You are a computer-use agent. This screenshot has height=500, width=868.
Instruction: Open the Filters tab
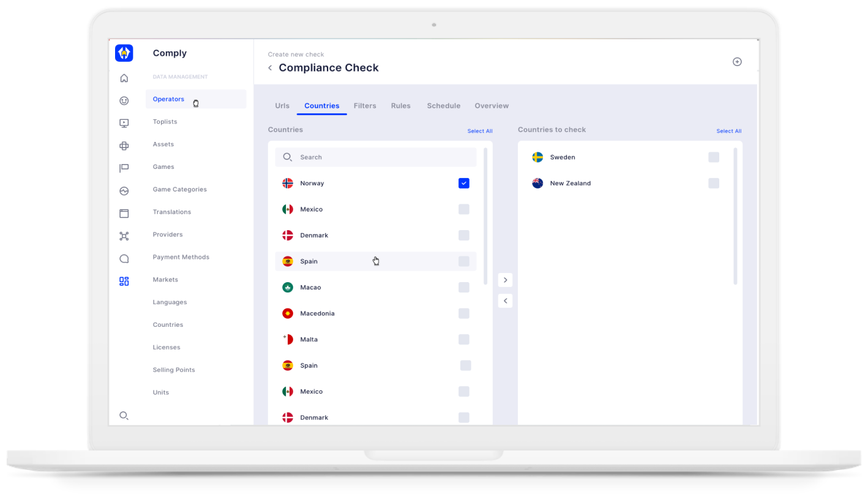(365, 106)
